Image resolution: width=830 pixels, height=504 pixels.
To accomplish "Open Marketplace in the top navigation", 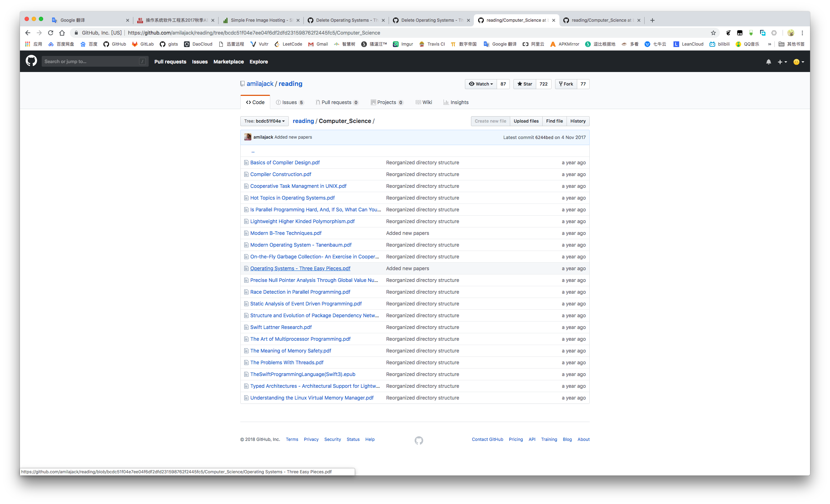I will (x=229, y=62).
